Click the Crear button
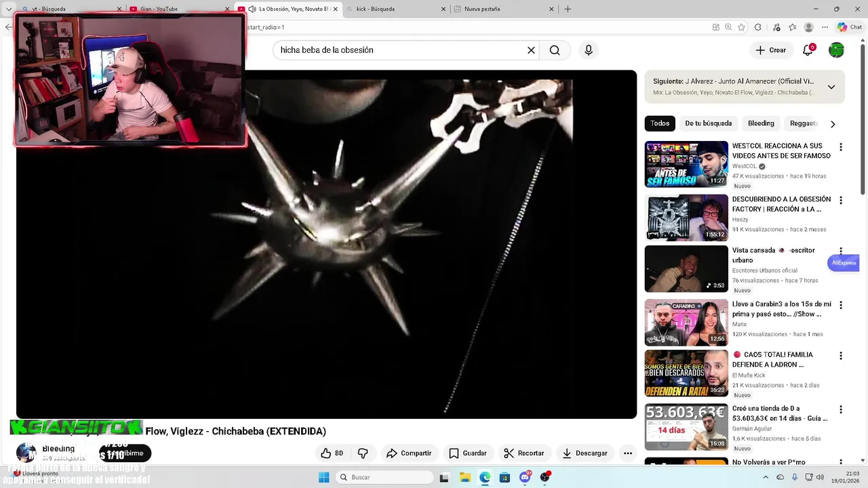Image resolution: width=868 pixels, height=488 pixels. [x=770, y=50]
